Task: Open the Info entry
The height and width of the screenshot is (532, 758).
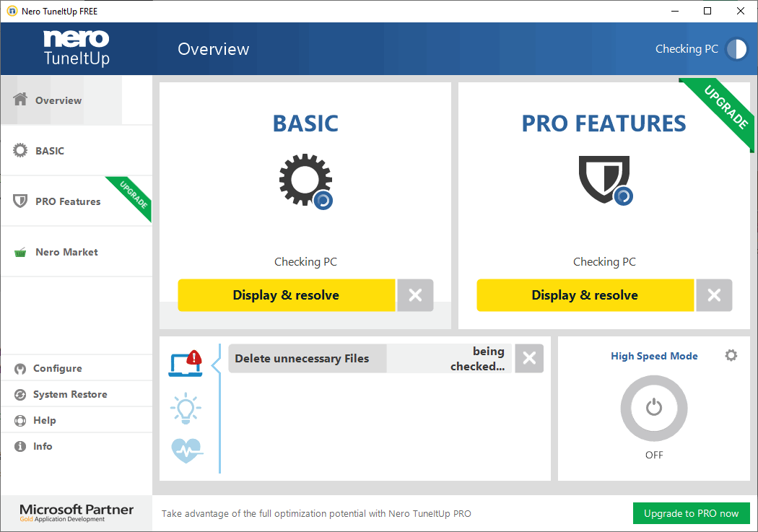Action: tap(77, 446)
